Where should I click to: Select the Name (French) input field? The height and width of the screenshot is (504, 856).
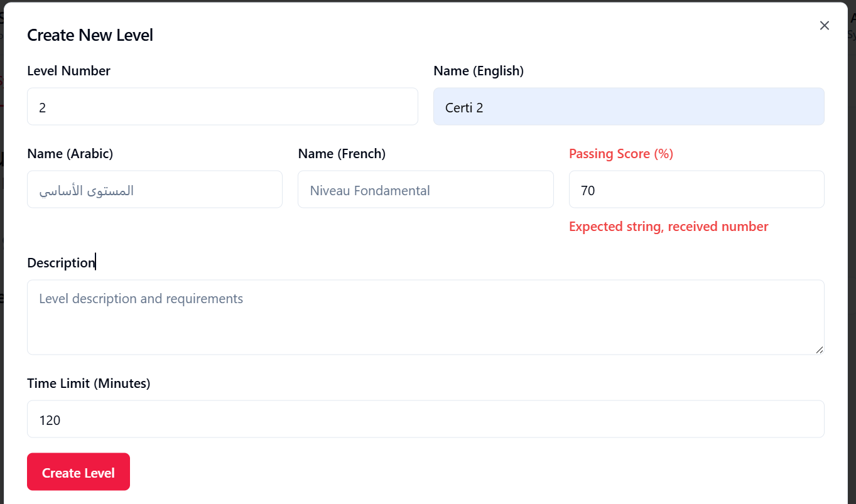point(425,190)
